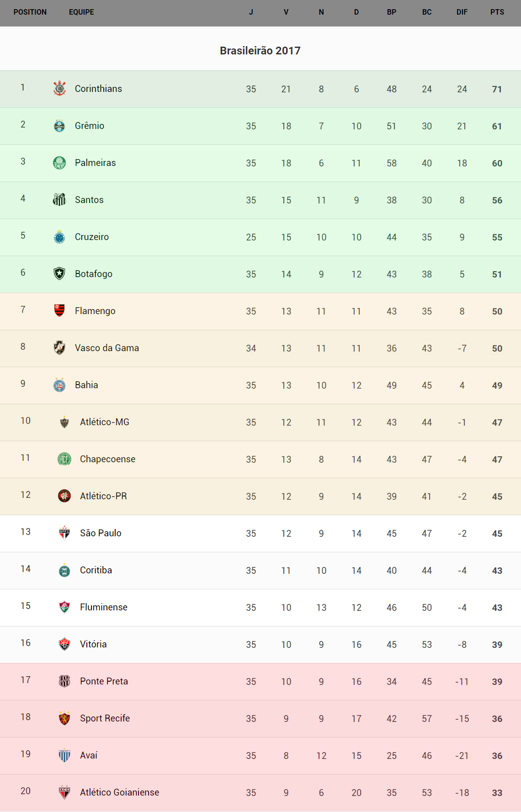521x812 pixels.
Task: Select the Sport Recife lion crest
Action: 64,718
